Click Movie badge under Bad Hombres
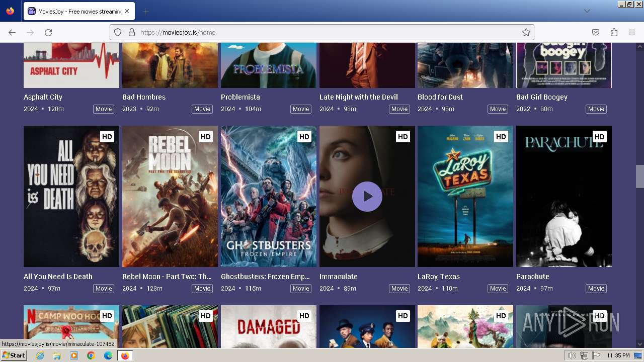The width and height of the screenshot is (644, 362). click(202, 109)
